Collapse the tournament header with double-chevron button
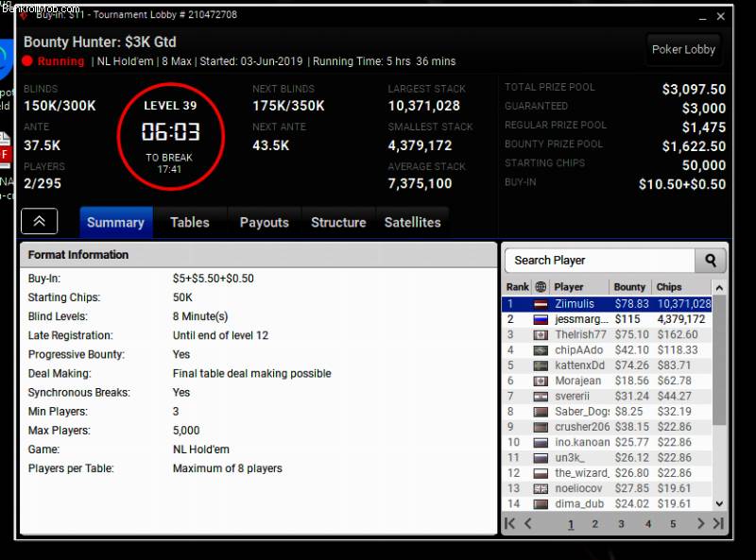 [x=39, y=221]
